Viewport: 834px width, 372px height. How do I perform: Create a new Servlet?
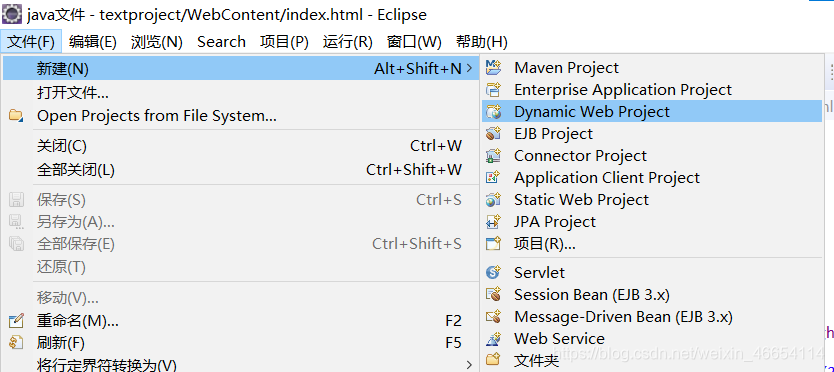tap(652, 272)
